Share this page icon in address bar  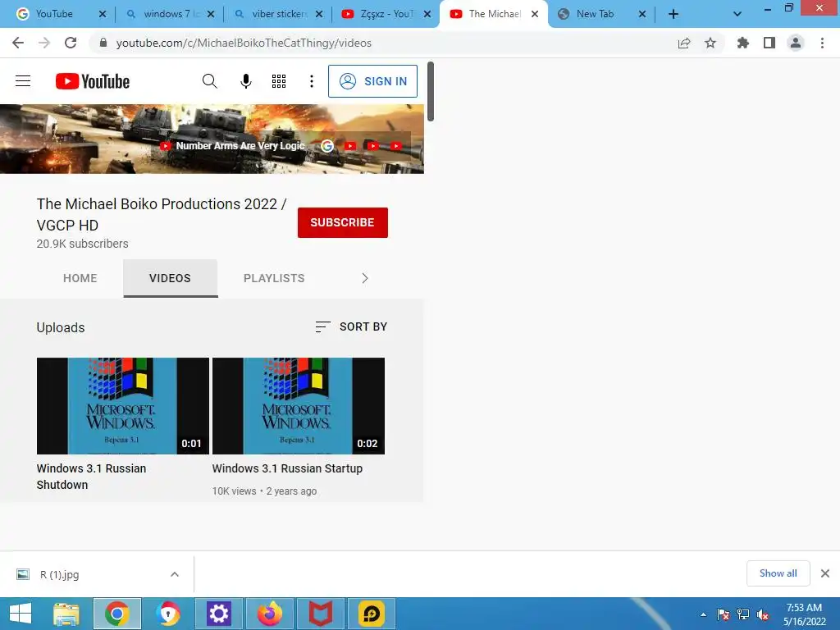pyautogui.click(x=684, y=43)
